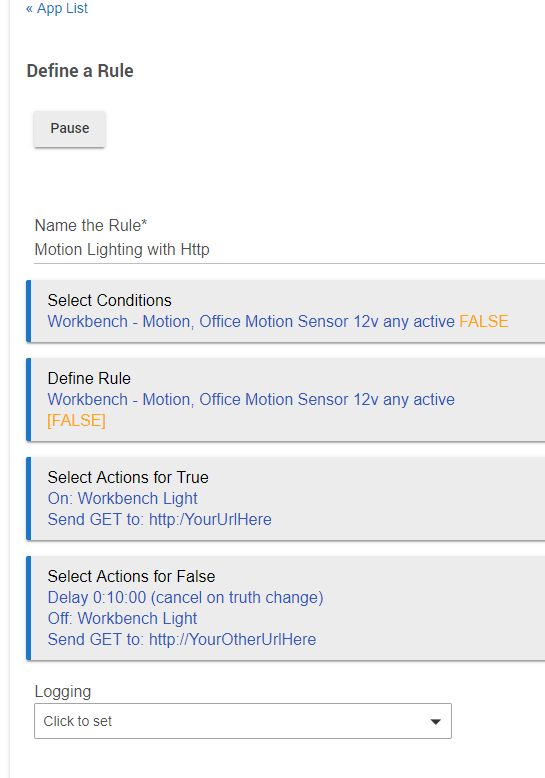Click the orange FALSE status in Select Conditions
Screen dimensions: 545x778
pos(483,322)
